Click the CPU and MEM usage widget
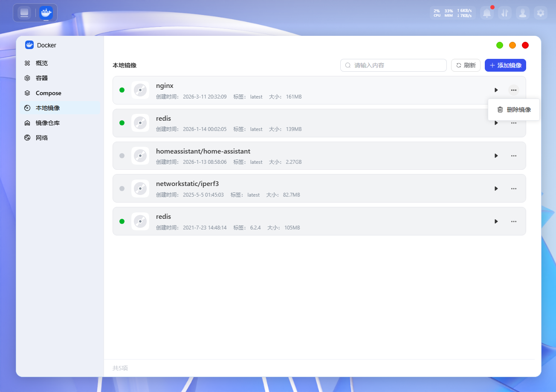The image size is (556, 392). [x=443, y=13]
